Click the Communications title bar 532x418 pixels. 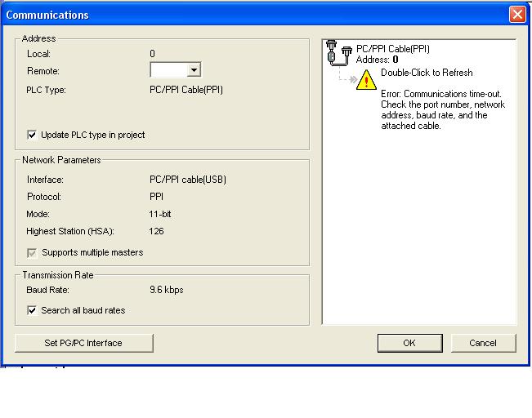[x=245, y=15]
